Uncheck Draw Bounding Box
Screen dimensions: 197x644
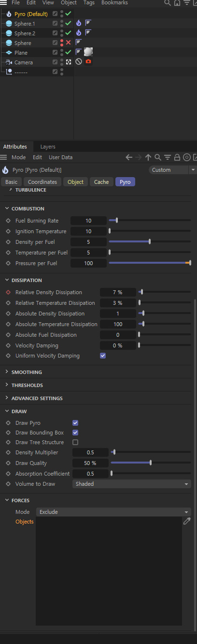tap(75, 433)
